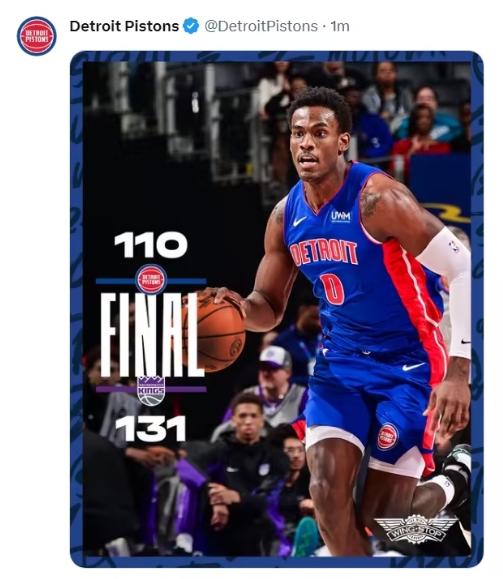Viewport: 503px width, 579px height.
Task: Click the DETROIT wordmark on jersey
Action: pos(324,253)
